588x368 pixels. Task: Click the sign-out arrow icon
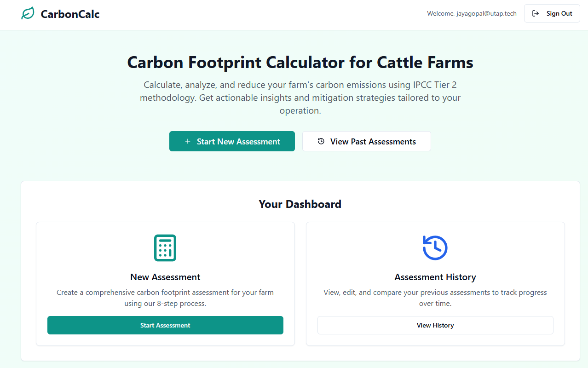click(536, 14)
